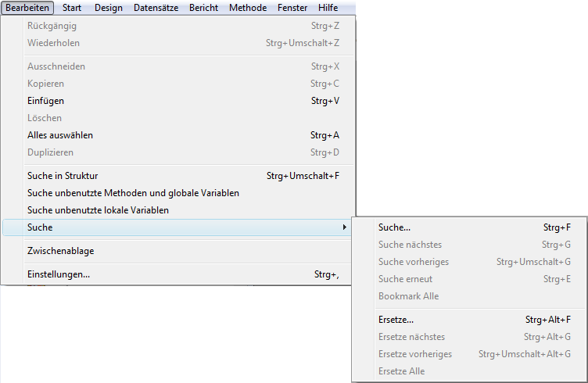Screen dimensions: 588x383
Task: Click Suche... in the submenu
Action: [x=394, y=227]
